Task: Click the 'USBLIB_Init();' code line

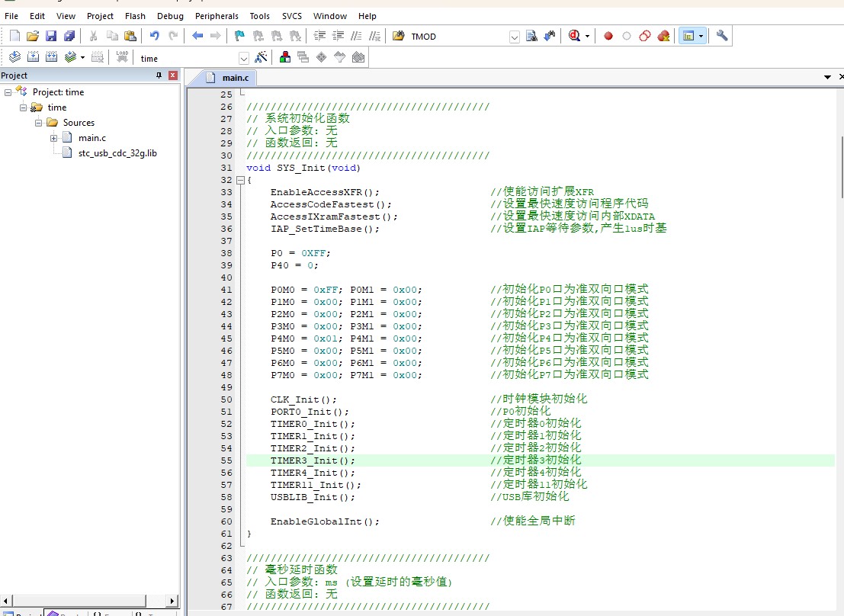Action: click(x=313, y=498)
